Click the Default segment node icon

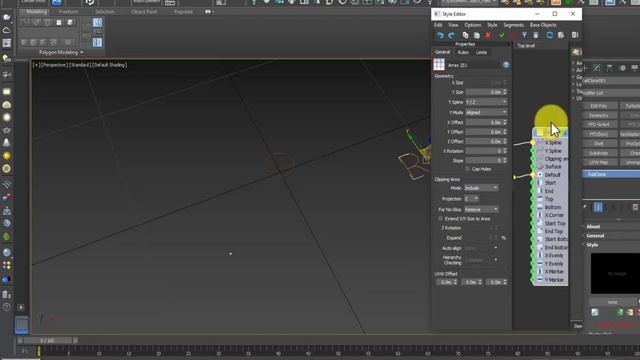pyautogui.click(x=540, y=175)
